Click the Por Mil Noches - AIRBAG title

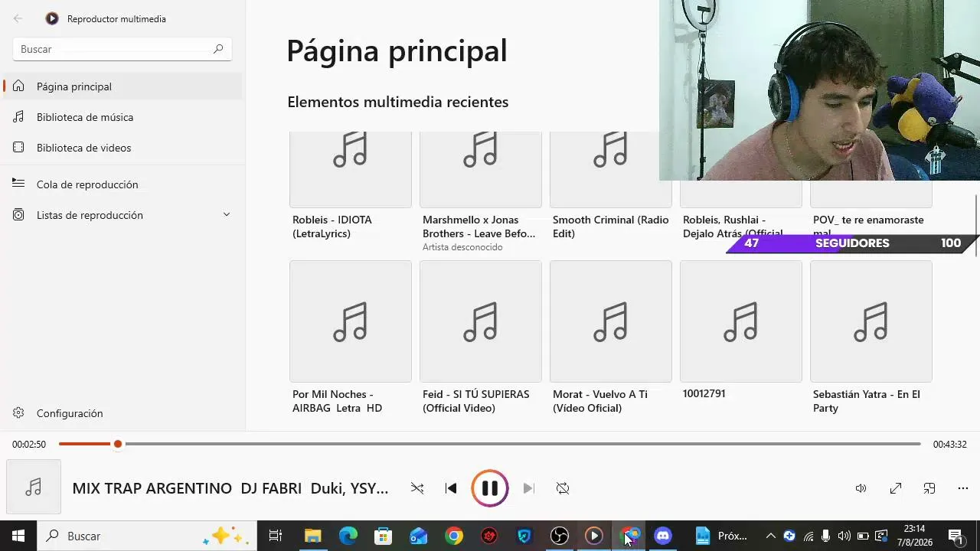click(x=337, y=401)
